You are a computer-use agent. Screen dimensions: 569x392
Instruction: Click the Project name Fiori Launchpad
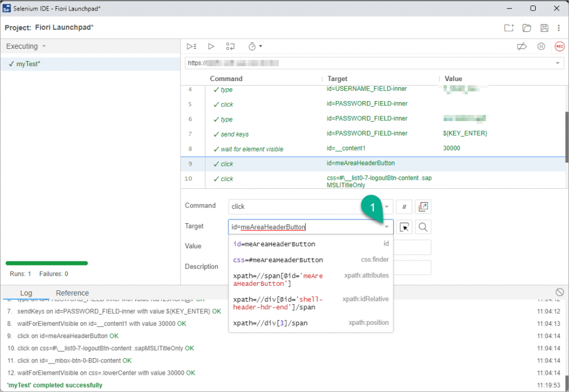[x=64, y=28]
